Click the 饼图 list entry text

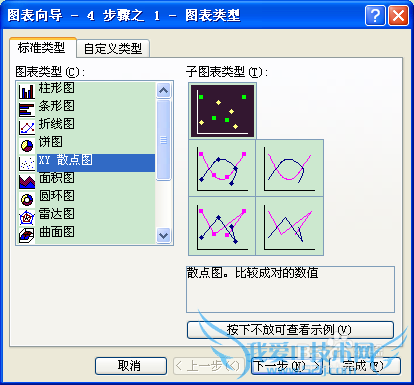[50, 142]
